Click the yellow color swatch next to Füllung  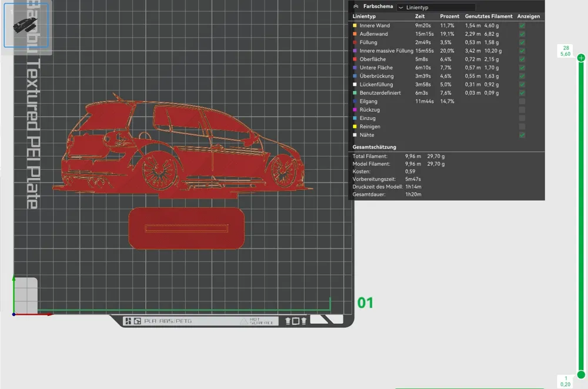click(x=356, y=42)
